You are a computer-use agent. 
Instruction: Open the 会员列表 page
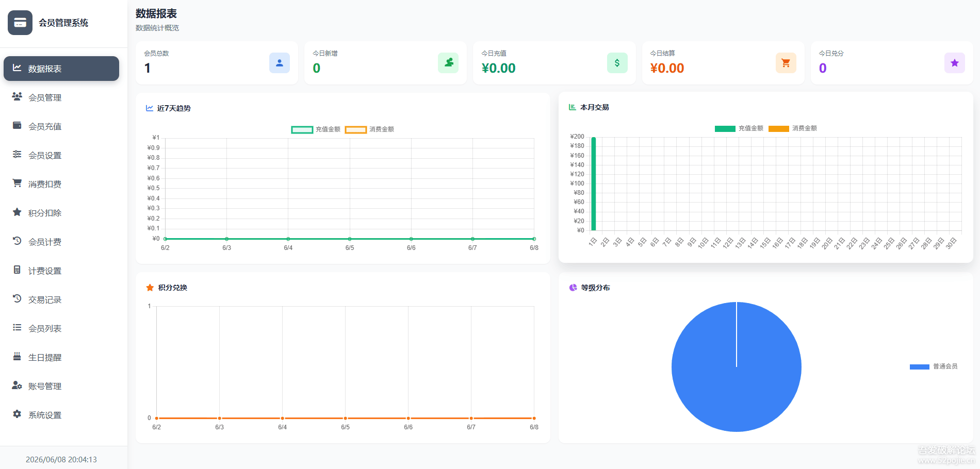tap(61, 328)
